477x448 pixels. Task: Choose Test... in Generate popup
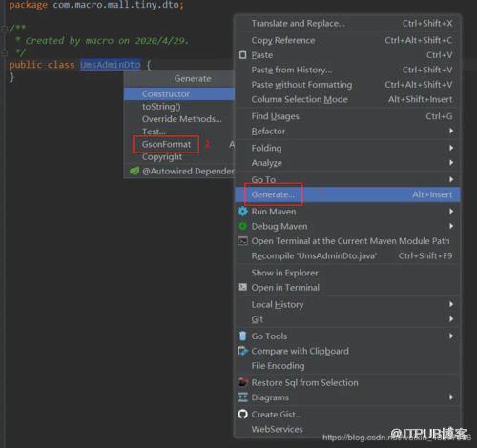click(179, 132)
